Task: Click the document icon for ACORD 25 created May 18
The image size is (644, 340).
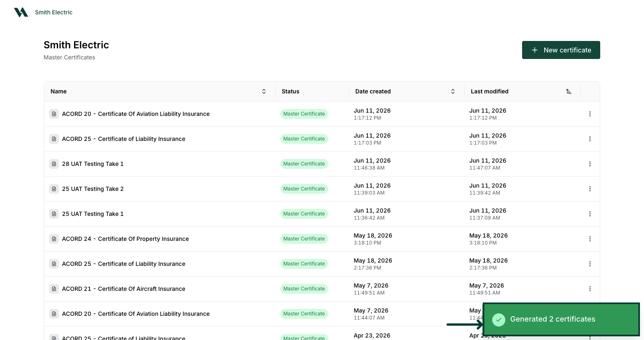Action: pos(54,264)
